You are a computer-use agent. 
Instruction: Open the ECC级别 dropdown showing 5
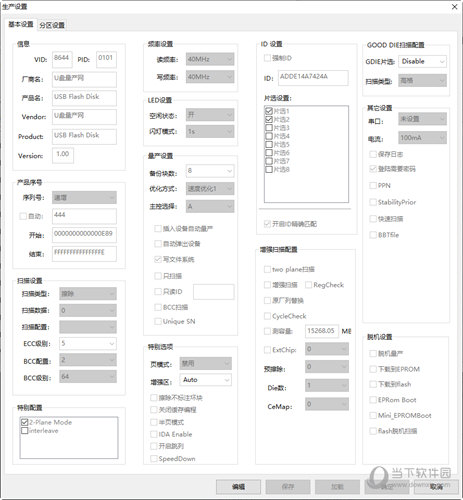88,343
